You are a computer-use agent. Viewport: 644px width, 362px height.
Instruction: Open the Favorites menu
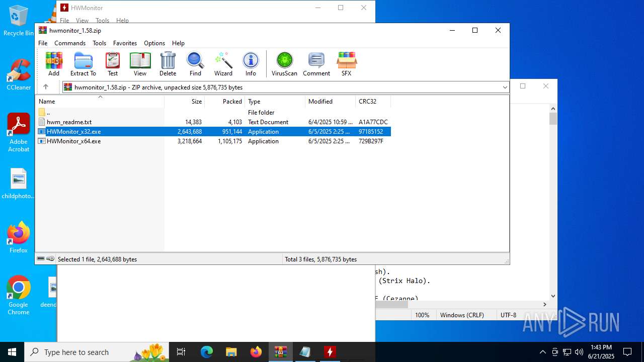[x=125, y=43]
